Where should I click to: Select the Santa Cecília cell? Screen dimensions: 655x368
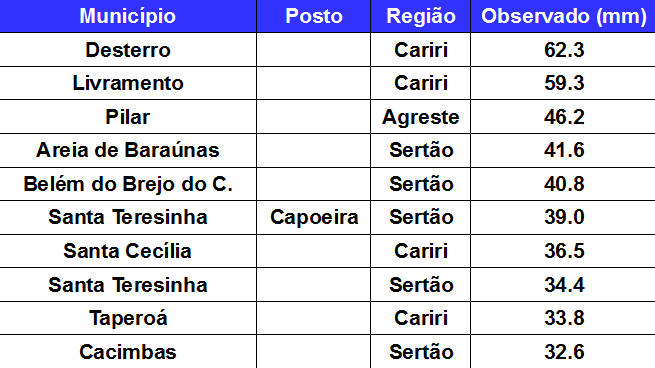pyautogui.click(x=128, y=251)
